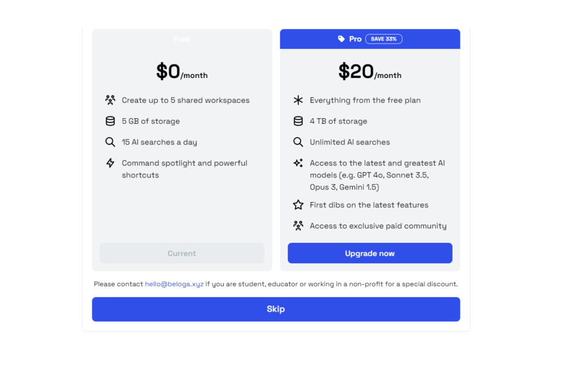The height and width of the screenshot is (377, 588).
Task: Click the Command spotlight lightning bolt icon
Action: [x=110, y=163]
